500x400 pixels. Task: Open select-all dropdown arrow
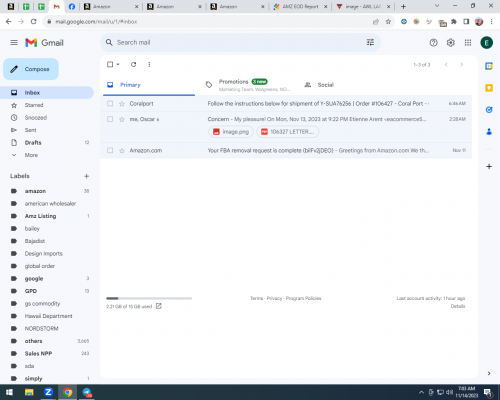point(118,64)
